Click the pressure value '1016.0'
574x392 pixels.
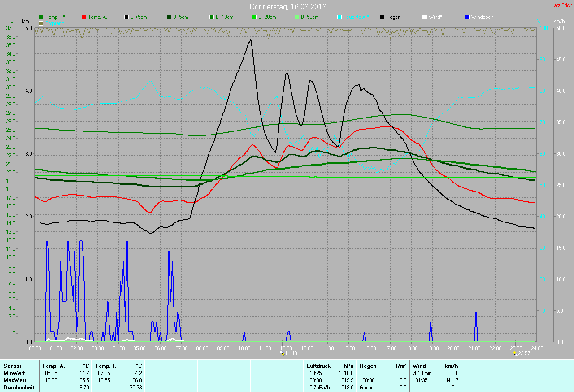[x=346, y=373]
